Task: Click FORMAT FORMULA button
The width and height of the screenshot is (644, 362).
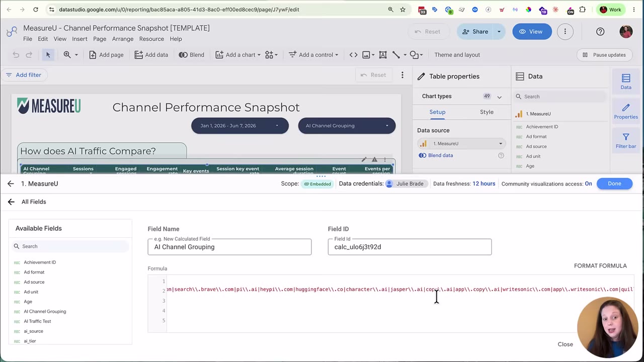Action: click(x=600, y=265)
